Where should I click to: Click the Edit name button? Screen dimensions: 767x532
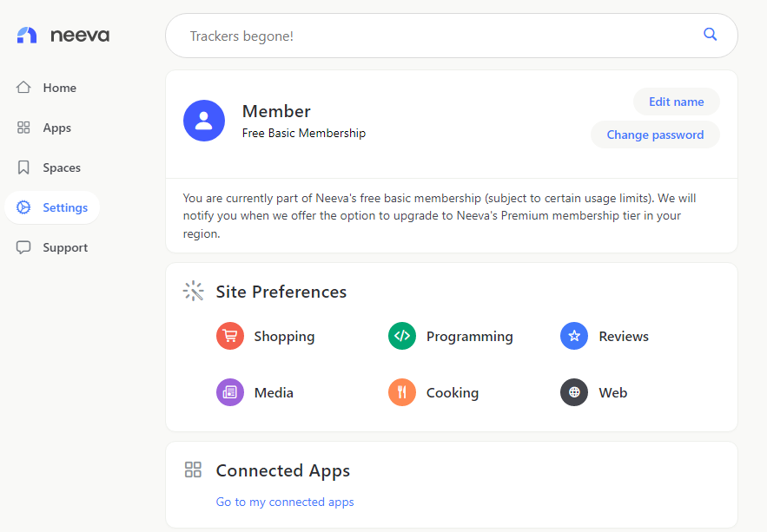[677, 102]
